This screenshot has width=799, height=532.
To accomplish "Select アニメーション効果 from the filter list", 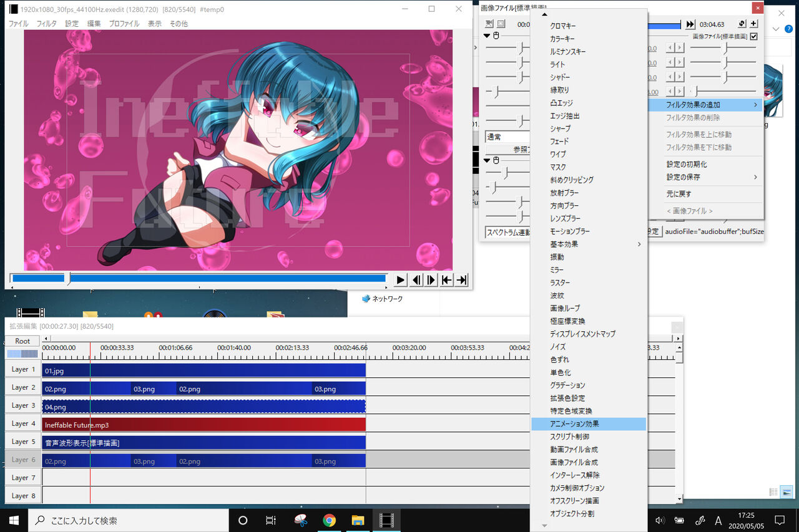I will tap(588, 423).
